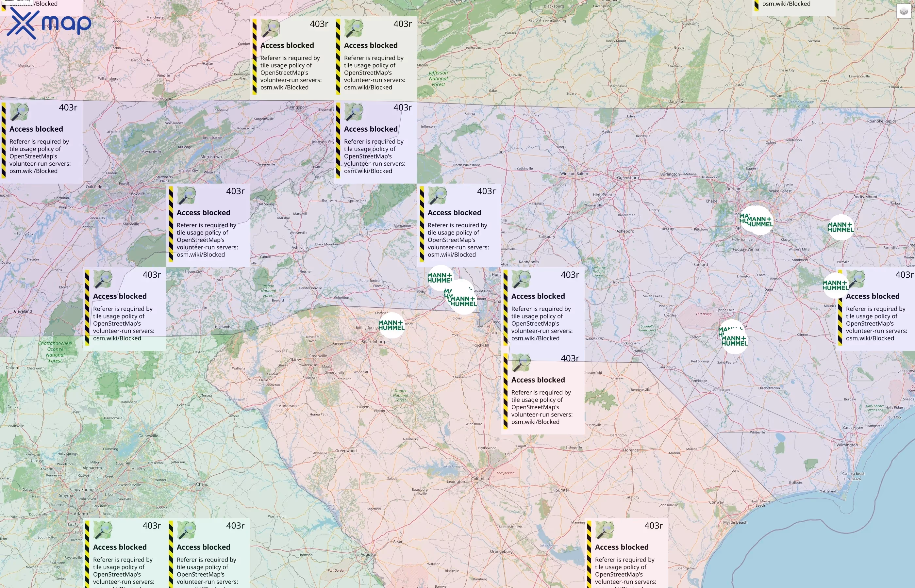The width and height of the screenshot is (915, 588).
Task: Click the Rocky Mount label
Action: 865,197
